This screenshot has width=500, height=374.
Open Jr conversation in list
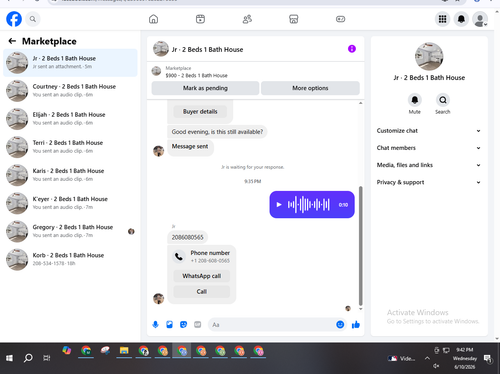click(x=70, y=63)
